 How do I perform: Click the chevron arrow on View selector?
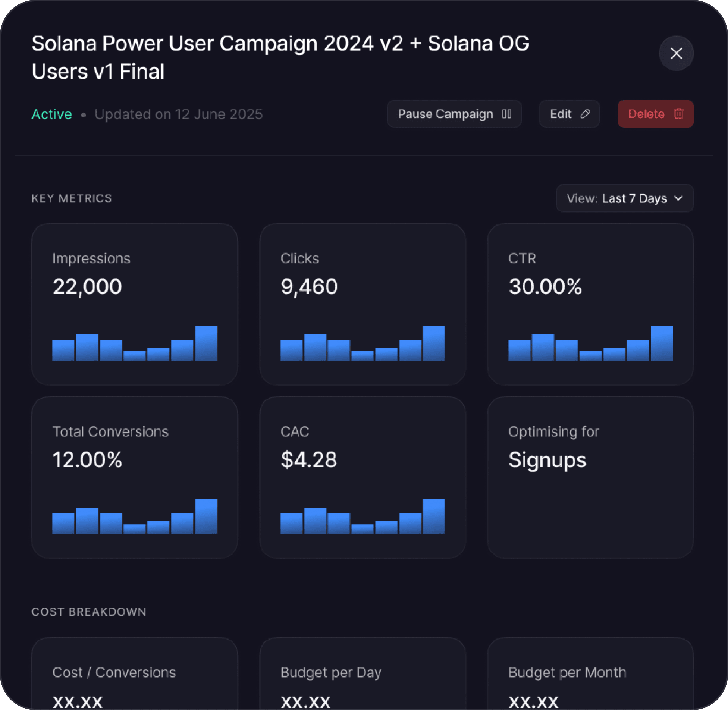(x=678, y=198)
